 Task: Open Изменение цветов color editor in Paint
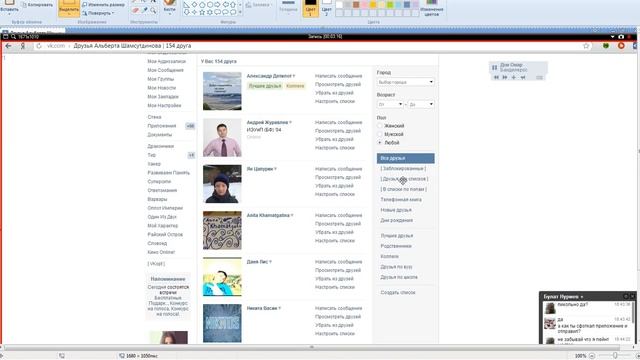pos(431,8)
